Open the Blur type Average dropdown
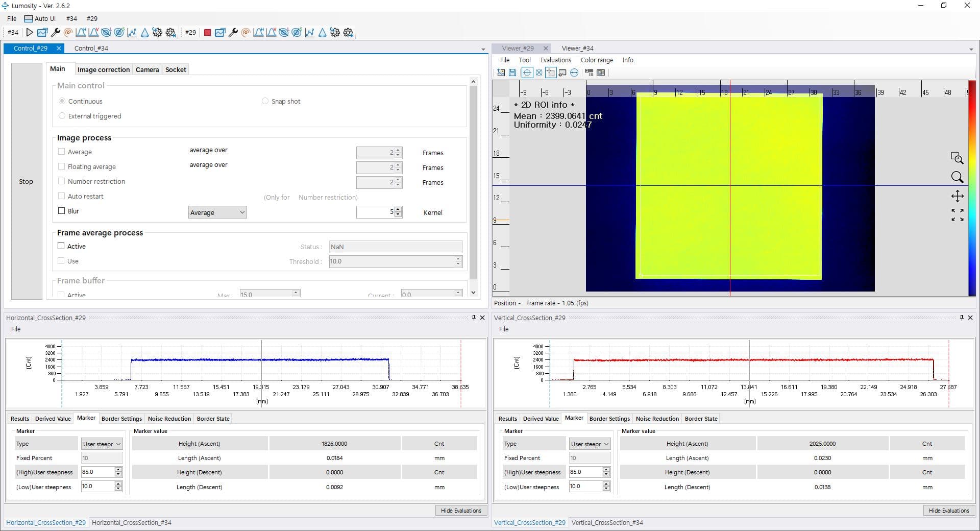Viewport: 980px width, 531px height. coord(217,212)
